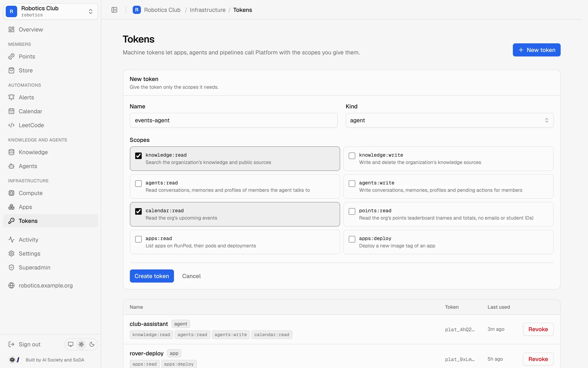The image size is (588, 368).
Task: Select system theme monitor icon
Action: tap(70, 344)
